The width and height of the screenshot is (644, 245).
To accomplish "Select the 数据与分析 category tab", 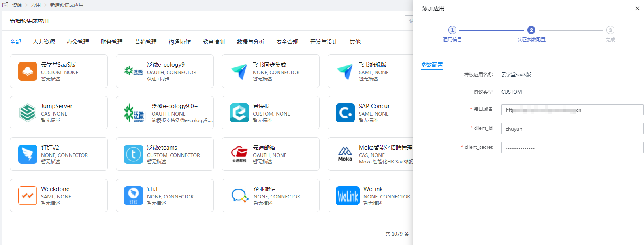I will coord(250,42).
